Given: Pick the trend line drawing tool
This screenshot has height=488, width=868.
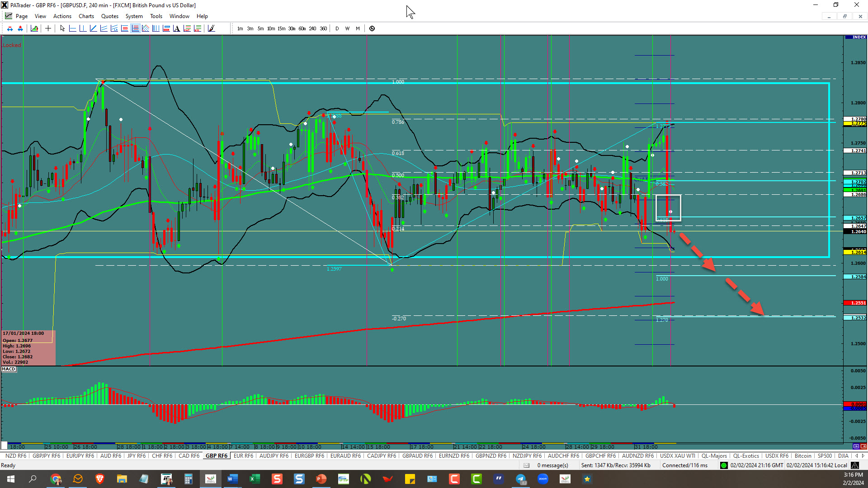Looking at the screenshot, I should point(93,28).
